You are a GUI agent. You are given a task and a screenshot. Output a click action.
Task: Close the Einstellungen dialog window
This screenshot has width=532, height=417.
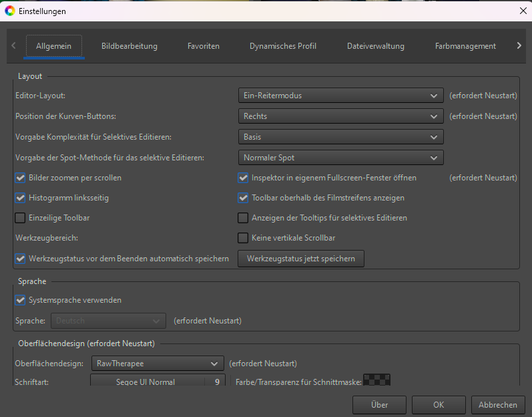(x=521, y=11)
